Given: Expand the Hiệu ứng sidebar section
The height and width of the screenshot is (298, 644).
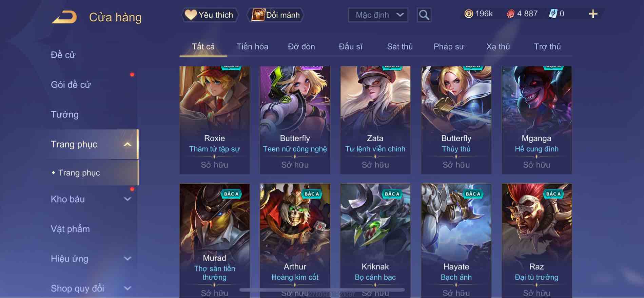Looking at the screenshot, I should click(128, 259).
